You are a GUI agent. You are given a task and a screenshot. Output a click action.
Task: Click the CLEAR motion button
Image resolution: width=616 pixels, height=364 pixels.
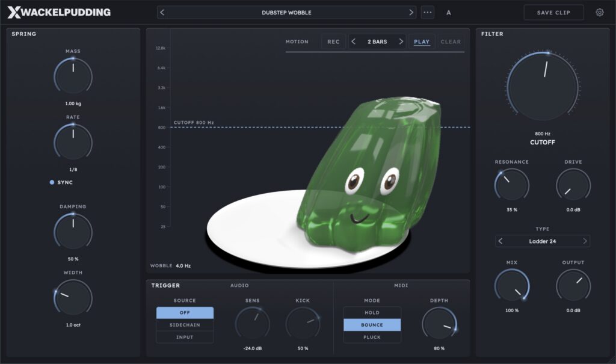tap(451, 42)
